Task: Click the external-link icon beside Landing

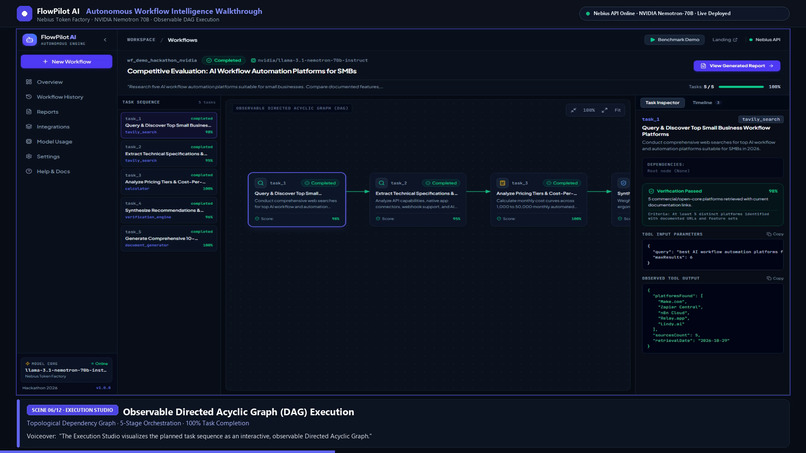Action: click(x=735, y=40)
